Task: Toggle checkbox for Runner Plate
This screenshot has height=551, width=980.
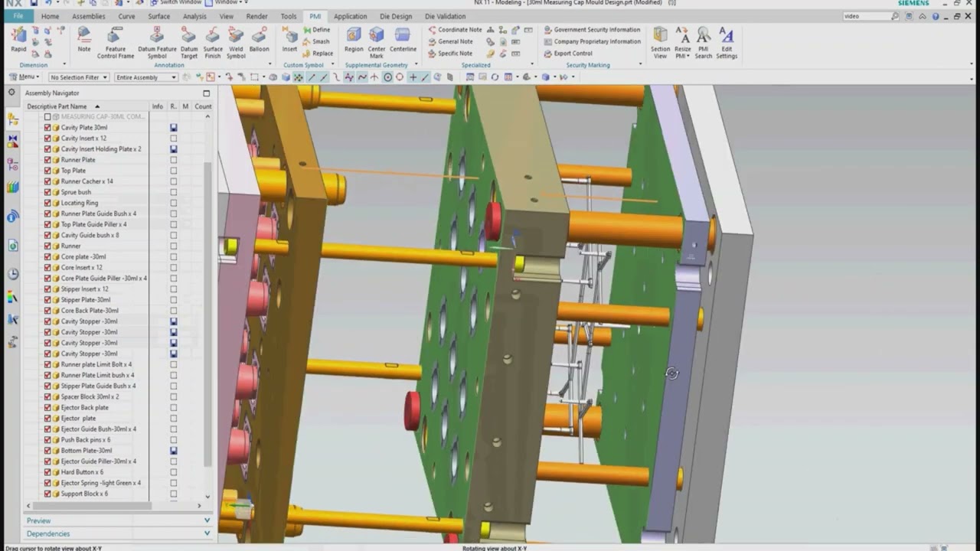Action: [47, 160]
